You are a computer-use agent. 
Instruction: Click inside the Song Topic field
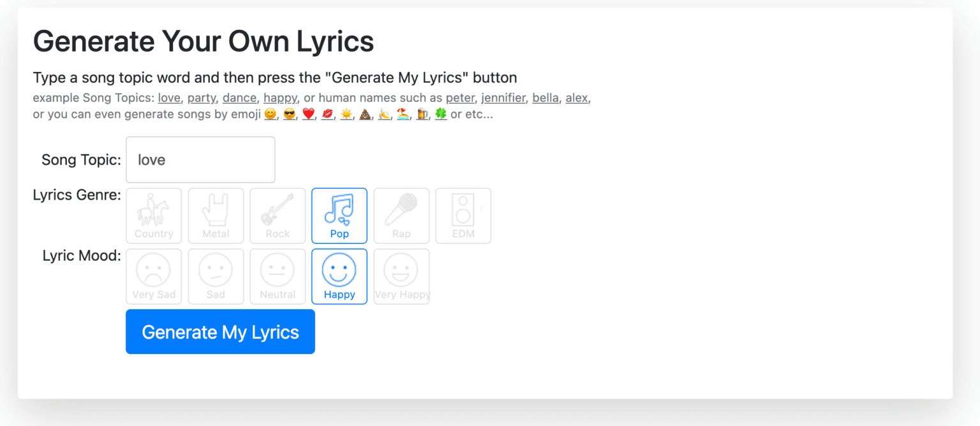pos(200,159)
